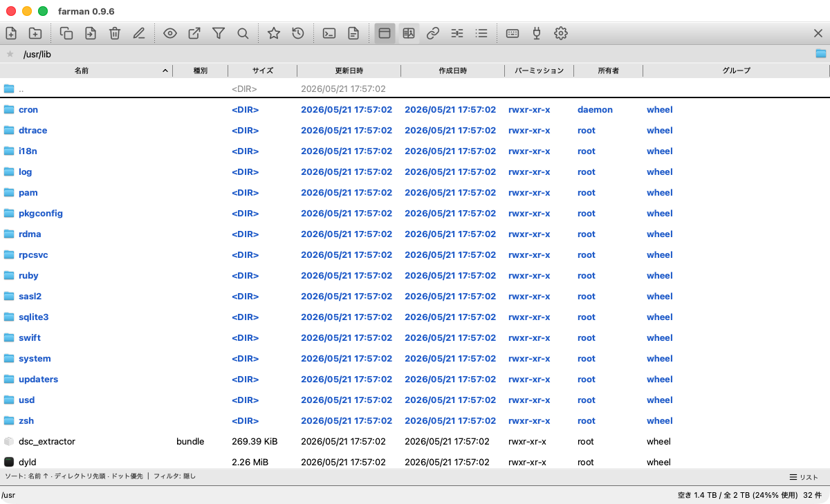Viewport: 830px width, 504px height.
Task: Sort by the サイズ column header
Action: pos(263,71)
